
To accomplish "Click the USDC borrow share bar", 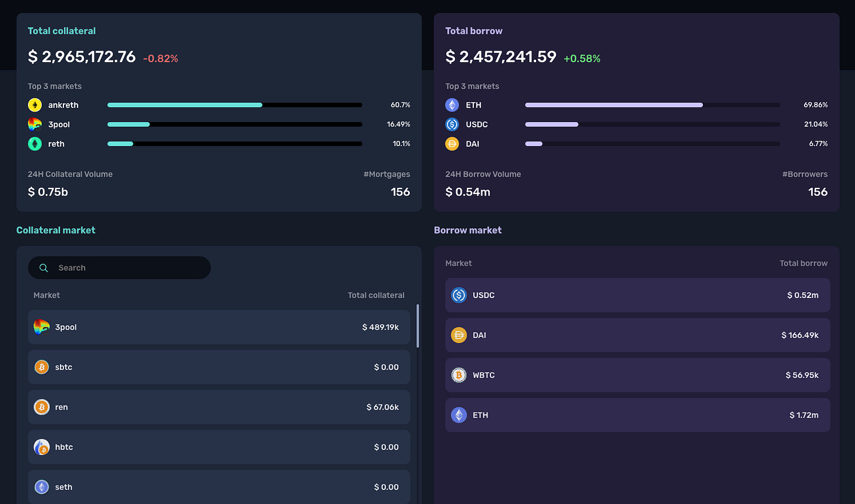I will [x=652, y=124].
